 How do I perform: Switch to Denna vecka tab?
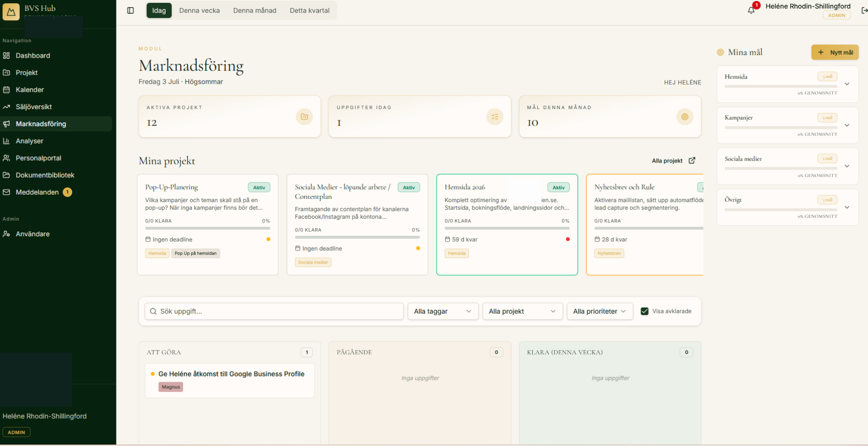point(199,10)
